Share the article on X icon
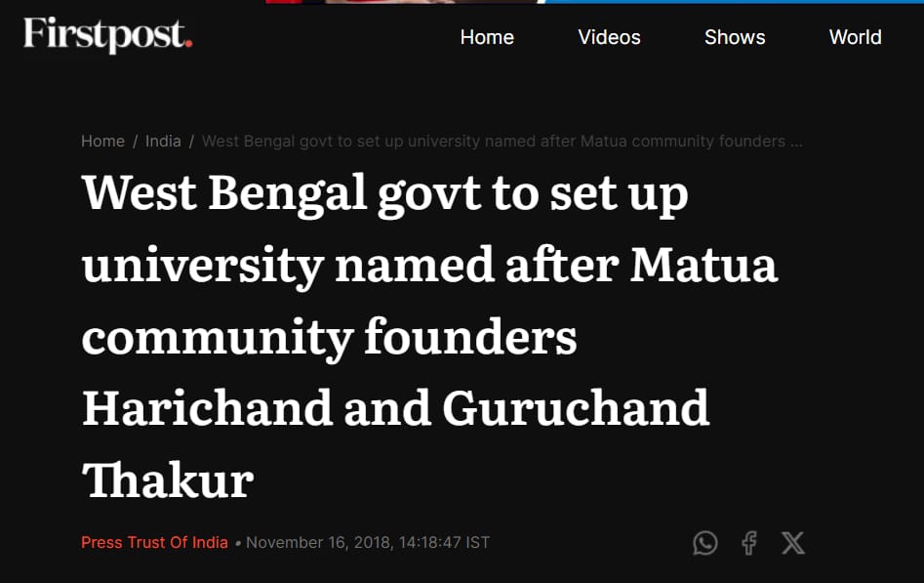 [792, 543]
